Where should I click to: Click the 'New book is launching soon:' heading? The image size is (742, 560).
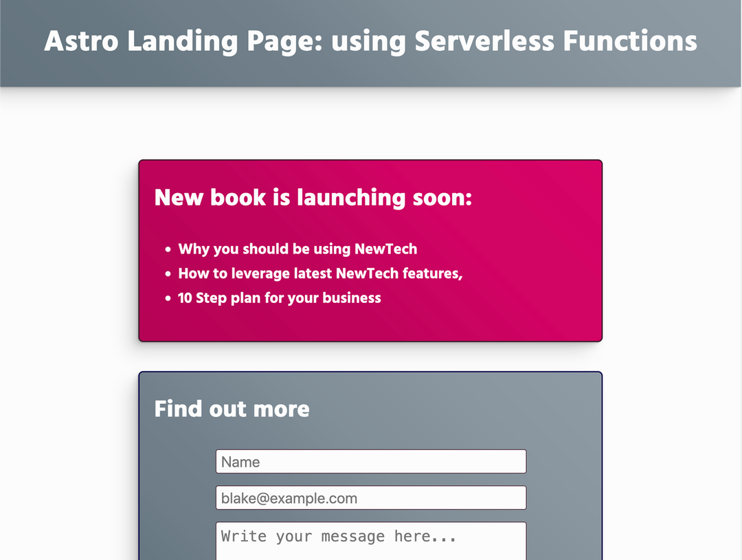tap(313, 197)
